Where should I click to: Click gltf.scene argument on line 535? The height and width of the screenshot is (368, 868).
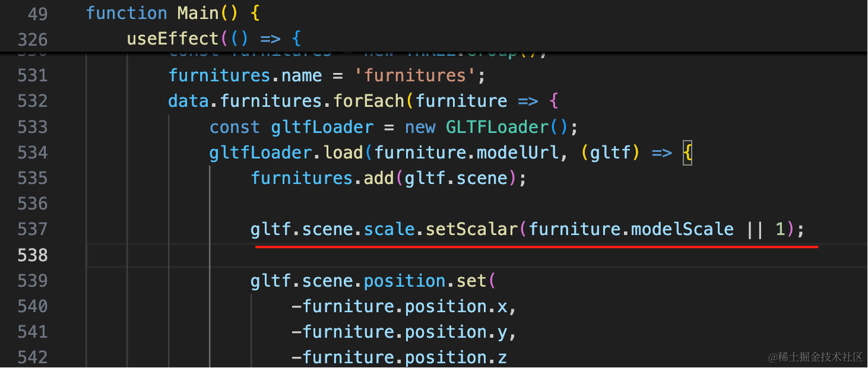coord(456,178)
